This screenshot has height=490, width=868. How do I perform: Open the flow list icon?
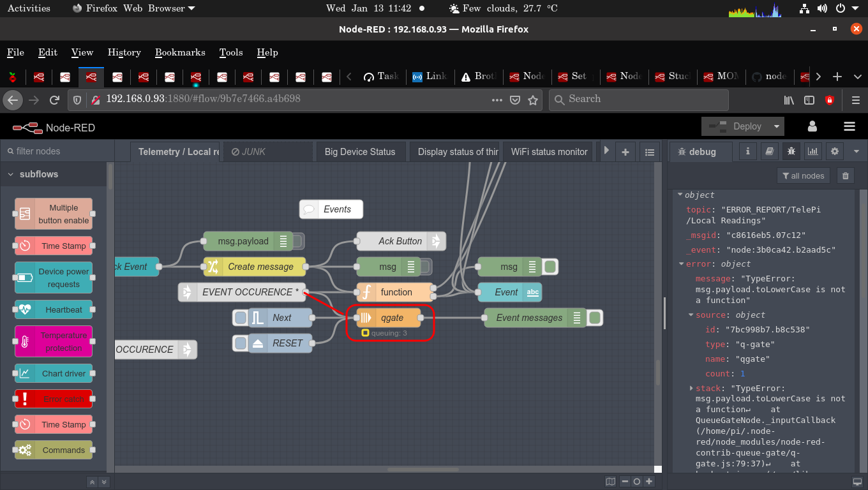(x=650, y=151)
